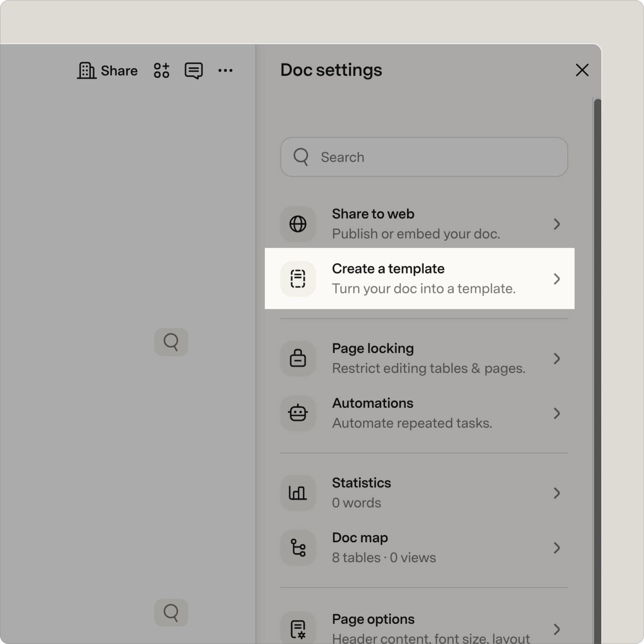Image resolution: width=644 pixels, height=644 pixels.
Task: Click the 'Restrict editing tables & pages.' text
Action: coord(429,368)
